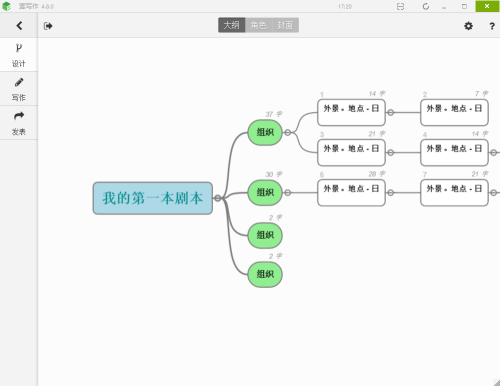Select the last 组织 node at bottom
The width and height of the screenshot is (500, 386).
click(x=265, y=274)
